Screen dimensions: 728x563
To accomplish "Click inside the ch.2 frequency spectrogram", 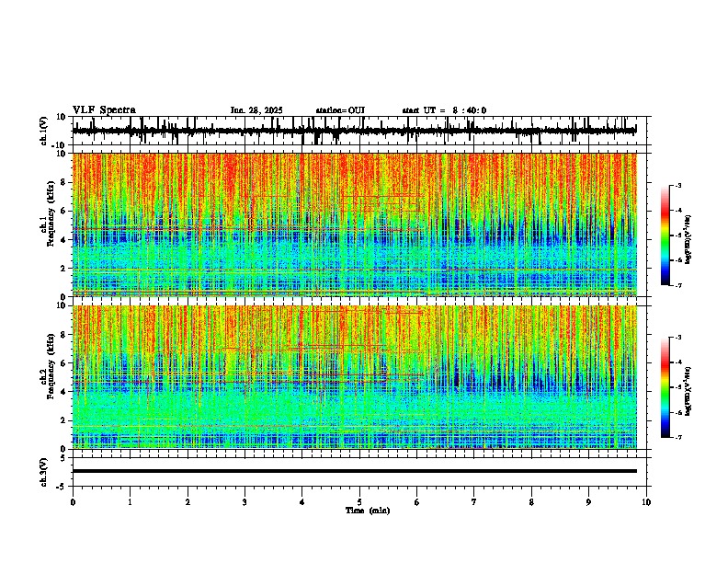I will (x=355, y=377).
